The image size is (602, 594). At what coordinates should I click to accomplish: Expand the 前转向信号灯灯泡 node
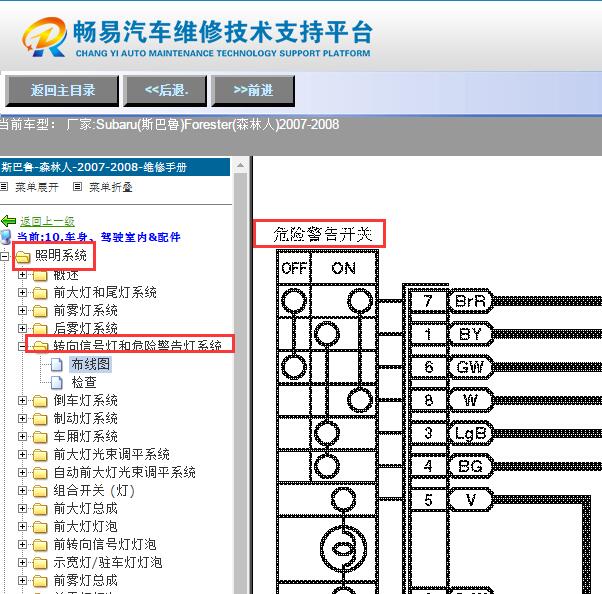point(22,544)
